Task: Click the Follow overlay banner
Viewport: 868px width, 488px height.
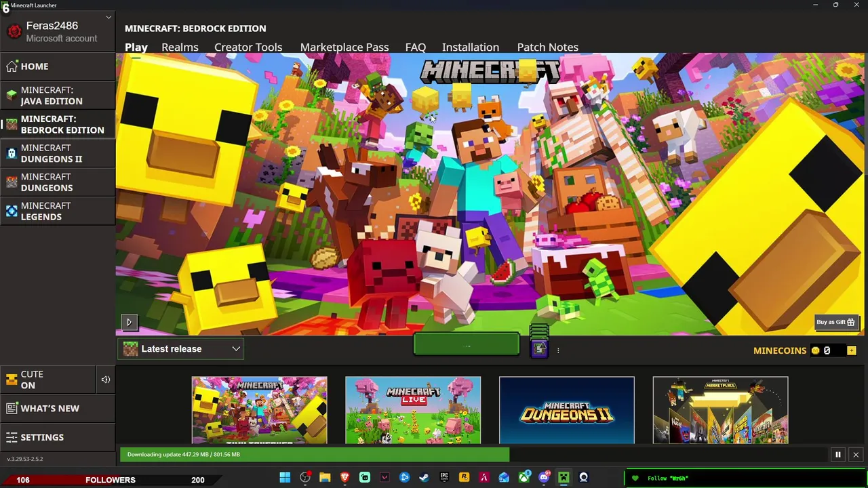Action: tap(746, 479)
